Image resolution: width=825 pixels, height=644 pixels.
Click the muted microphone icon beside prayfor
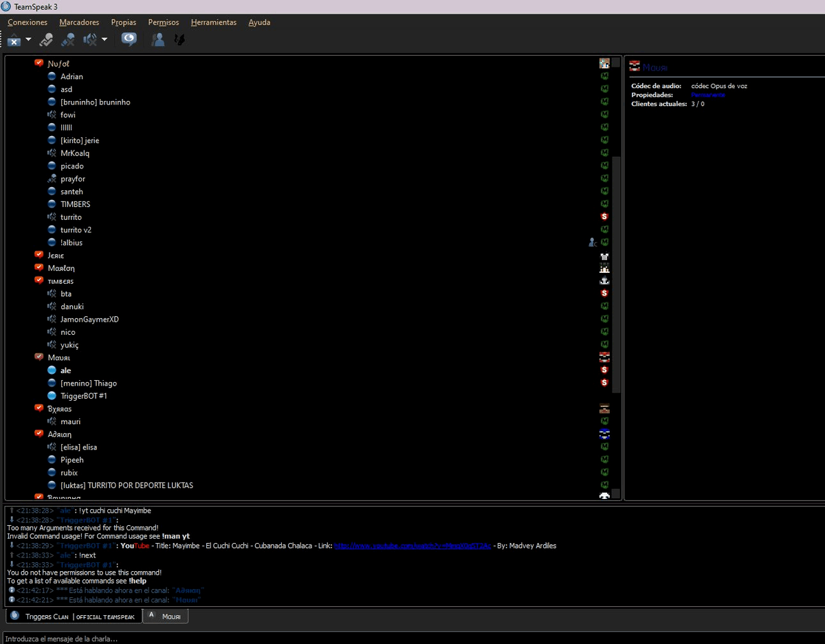click(52, 179)
